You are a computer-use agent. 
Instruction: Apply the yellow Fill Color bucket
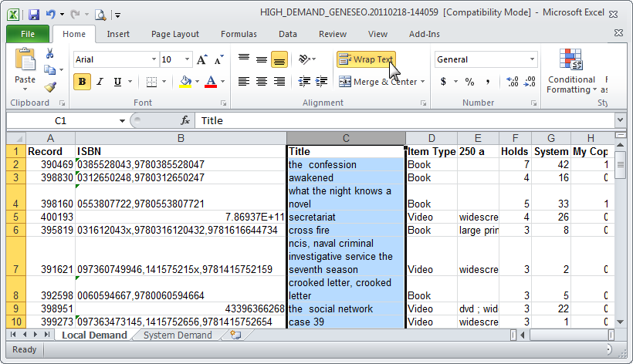185,82
